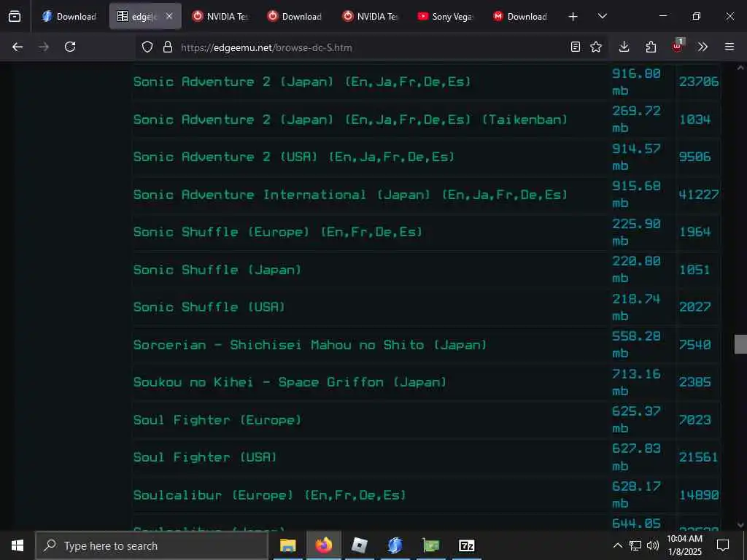
Task: Open the blue globe taskbar app
Action: tap(395, 545)
